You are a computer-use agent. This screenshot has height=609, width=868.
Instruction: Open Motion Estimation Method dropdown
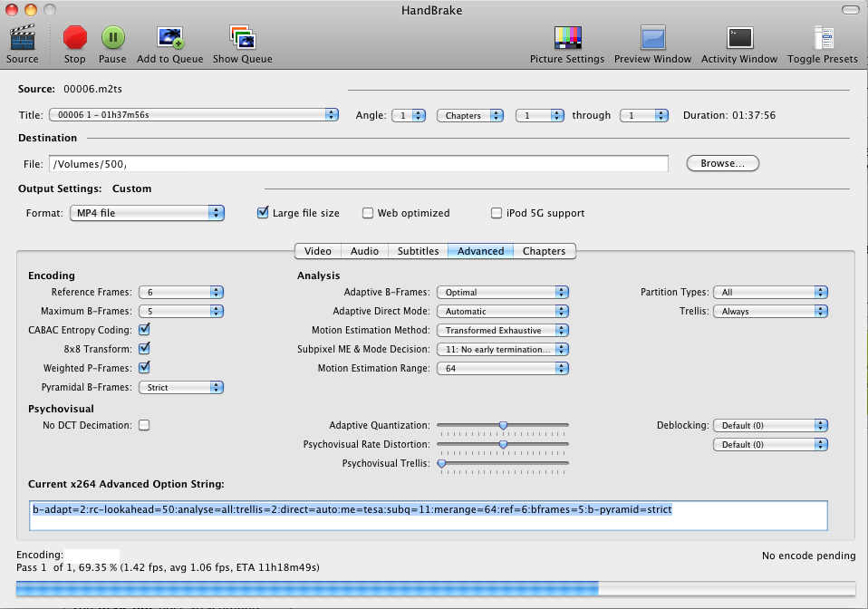pyautogui.click(x=503, y=331)
